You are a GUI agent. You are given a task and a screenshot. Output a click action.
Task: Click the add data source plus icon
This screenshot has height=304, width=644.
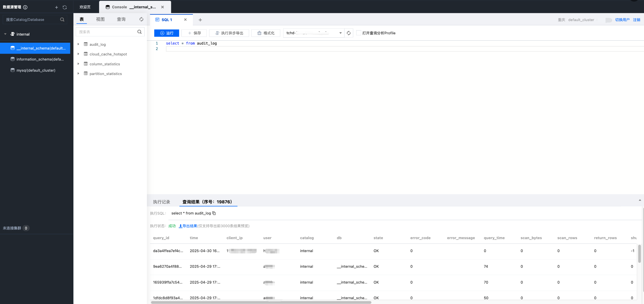(56, 7)
